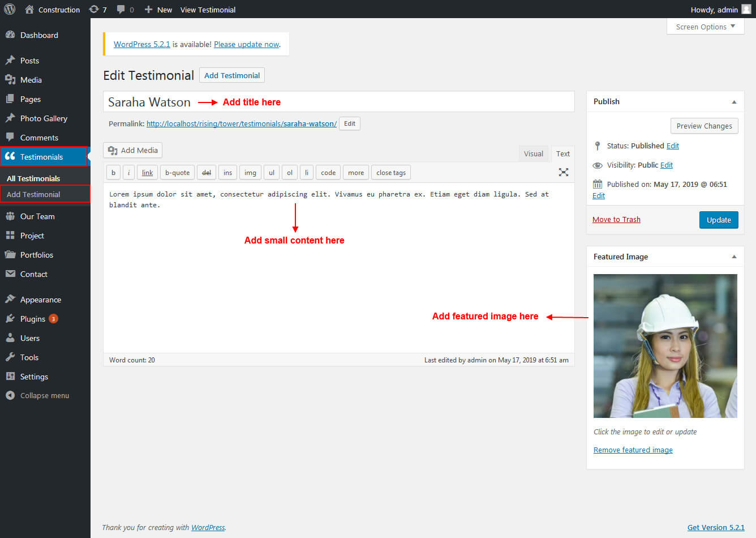
Task: Switch to the Visual editor tab
Action: tap(533, 153)
